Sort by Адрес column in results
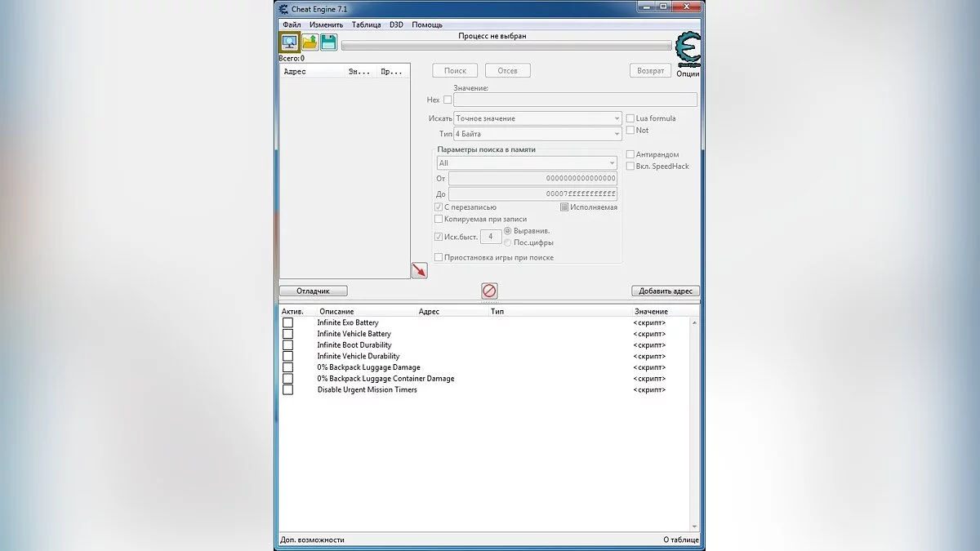The image size is (980, 551). click(x=312, y=72)
